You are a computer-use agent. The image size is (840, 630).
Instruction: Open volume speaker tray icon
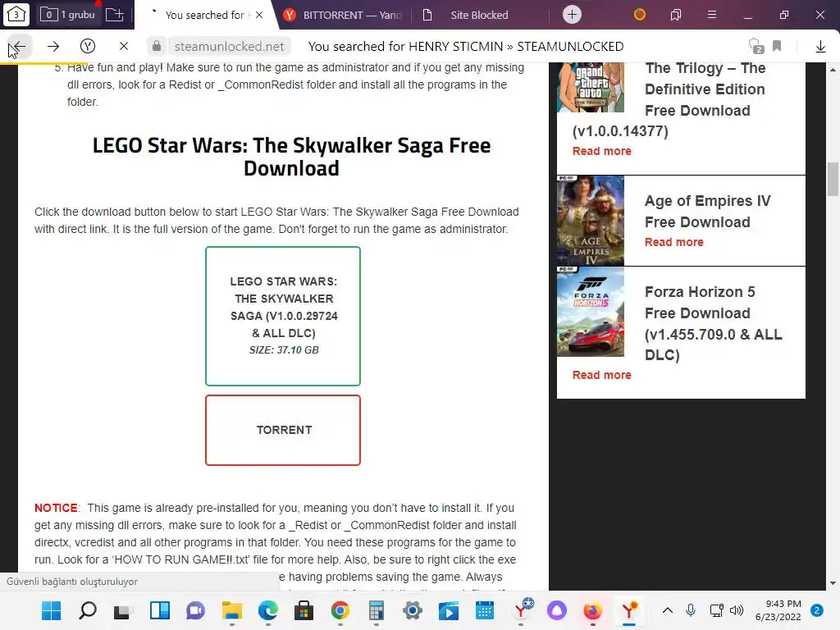[x=737, y=610]
